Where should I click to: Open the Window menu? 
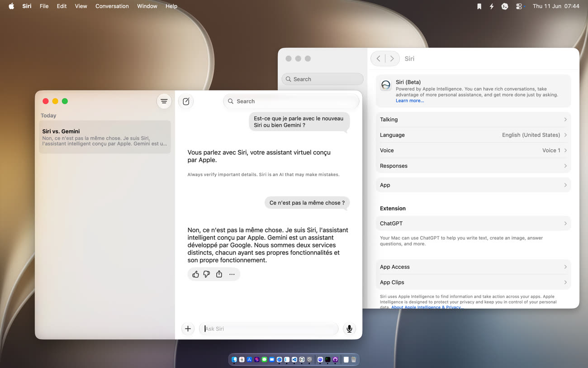click(147, 6)
